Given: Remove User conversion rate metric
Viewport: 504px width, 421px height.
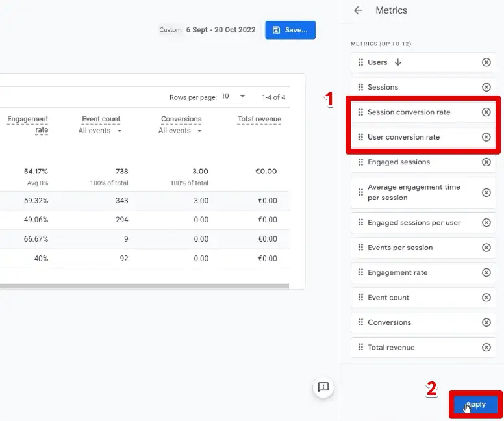Looking at the screenshot, I should click(486, 137).
